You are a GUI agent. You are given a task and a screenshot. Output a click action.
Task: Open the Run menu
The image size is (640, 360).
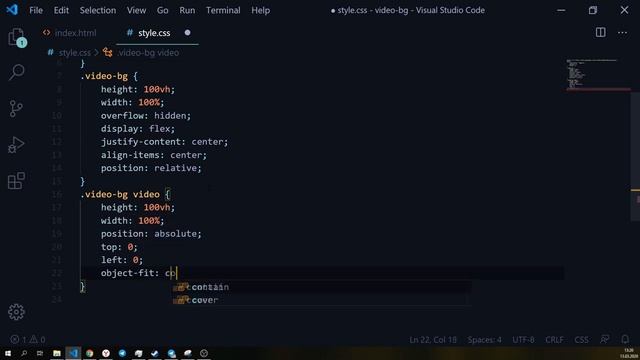point(187,10)
